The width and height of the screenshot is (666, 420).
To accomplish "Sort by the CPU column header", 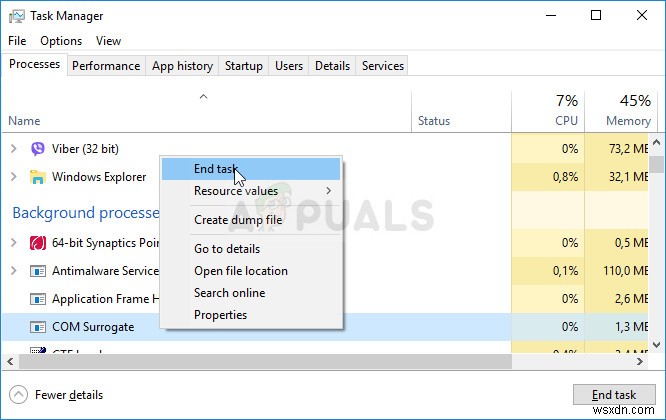I will pos(548,111).
